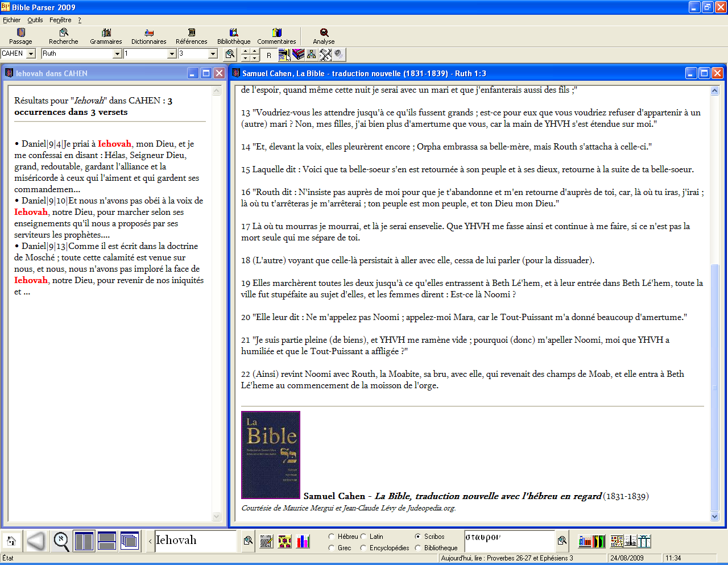Select the Hébreu radio button
The height and width of the screenshot is (565, 728).
tap(332, 537)
